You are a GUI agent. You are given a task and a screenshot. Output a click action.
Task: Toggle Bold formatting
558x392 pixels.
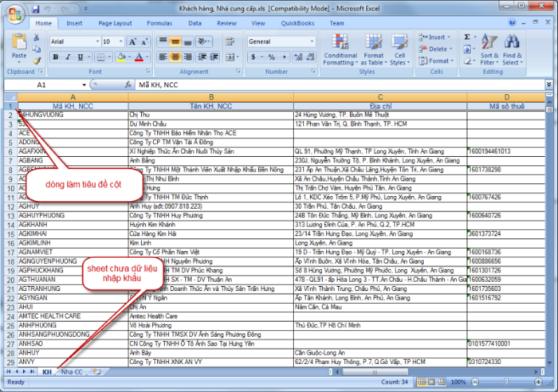pos(56,57)
